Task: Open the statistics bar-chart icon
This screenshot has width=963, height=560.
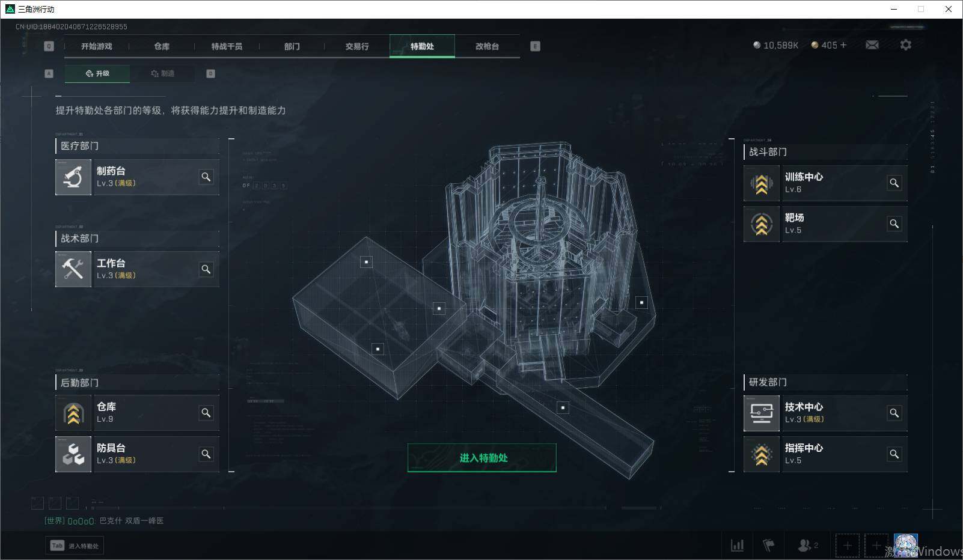Action: [x=737, y=545]
